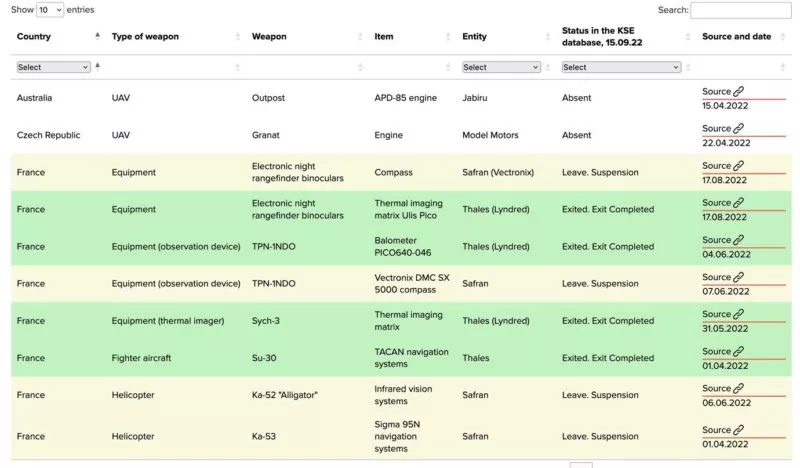Click chain link icon in Balometer PICO640-046 row
This screenshot has width=800, height=468.
(x=738, y=240)
